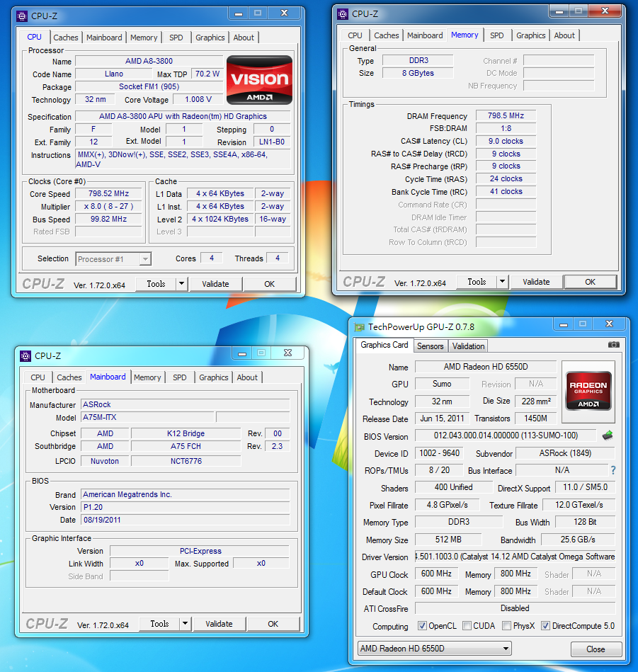Expand the Tools arrow in the CPU window

(x=182, y=284)
